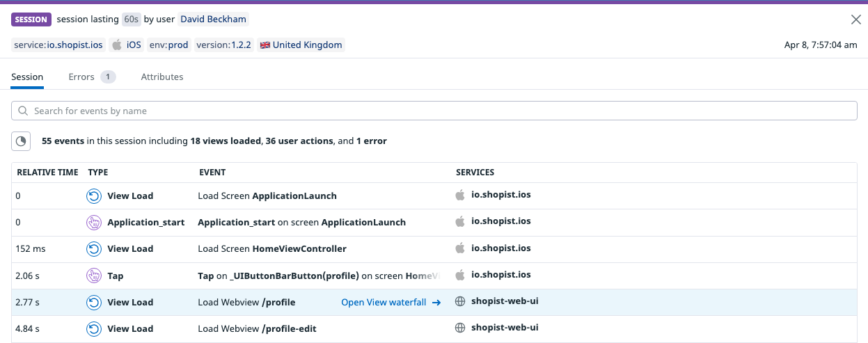This screenshot has height=343, width=868.
Task: Click the Apple icon in HomeViewController row
Action: [x=459, y=248]
